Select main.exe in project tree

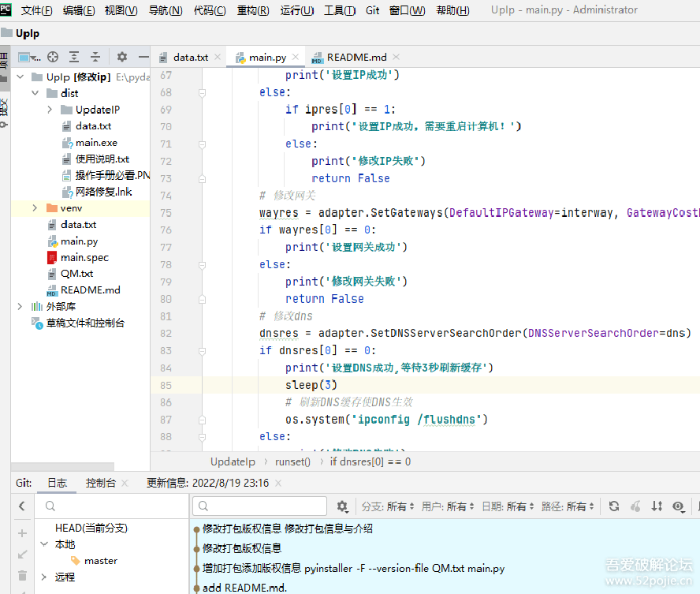point(96,143)
